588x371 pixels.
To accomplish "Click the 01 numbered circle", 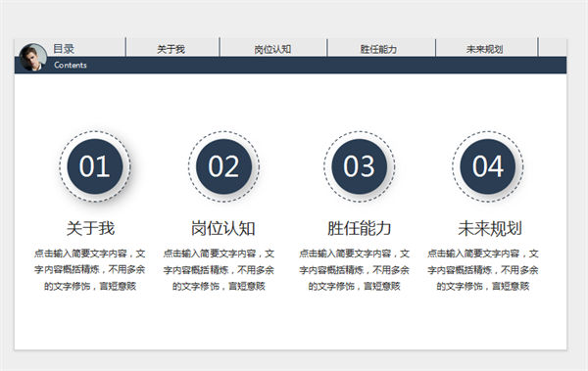I will (94, 166).
